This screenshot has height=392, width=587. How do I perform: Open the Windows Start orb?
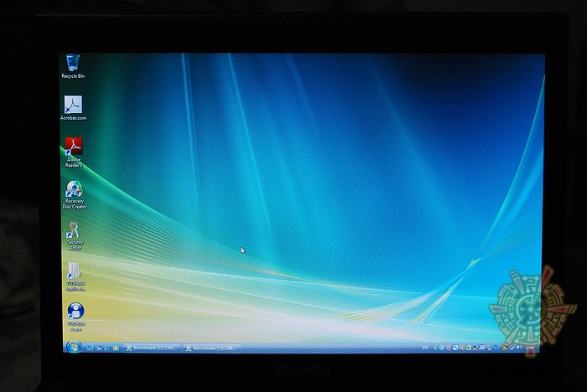pos(74,347)
